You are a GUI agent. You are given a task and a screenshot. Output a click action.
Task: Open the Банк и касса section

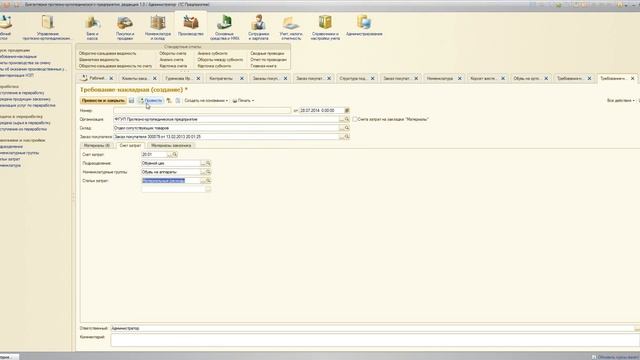92,27
